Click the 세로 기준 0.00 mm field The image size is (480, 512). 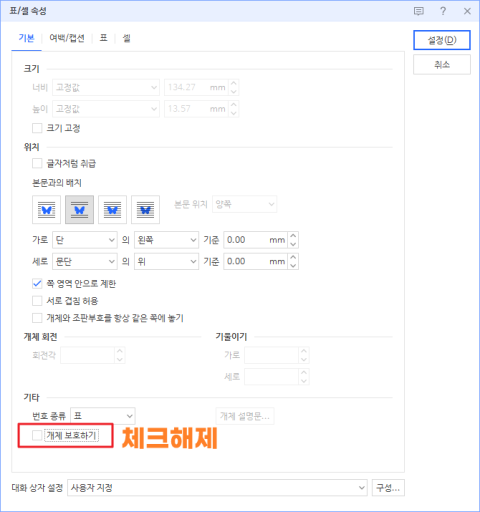tap(255, 261)
